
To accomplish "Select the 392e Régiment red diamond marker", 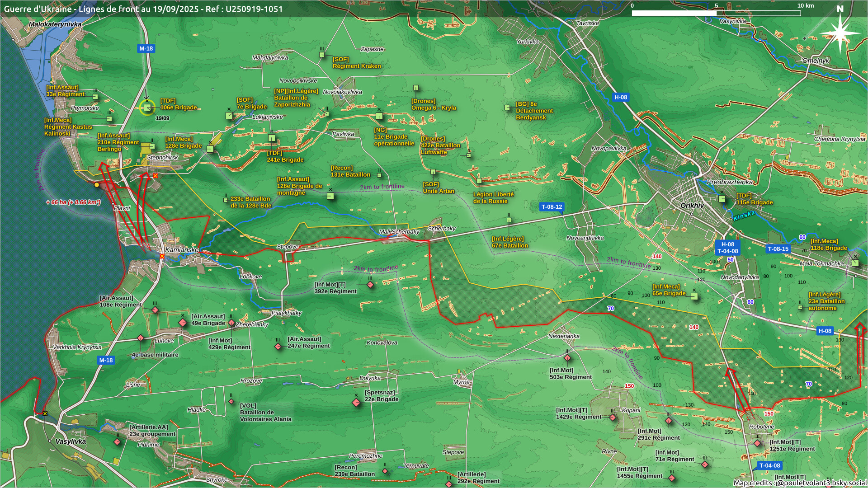I will (x=370, y=285).
